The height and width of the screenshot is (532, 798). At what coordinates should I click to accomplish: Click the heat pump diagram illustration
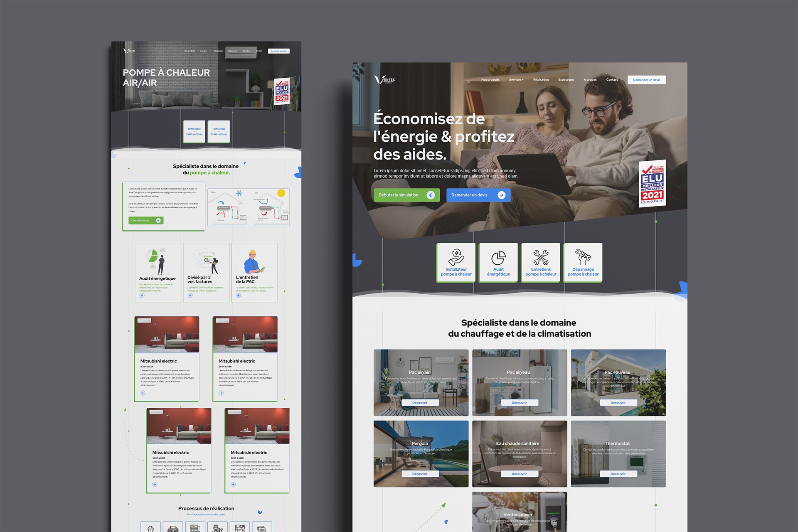point(249,207)
